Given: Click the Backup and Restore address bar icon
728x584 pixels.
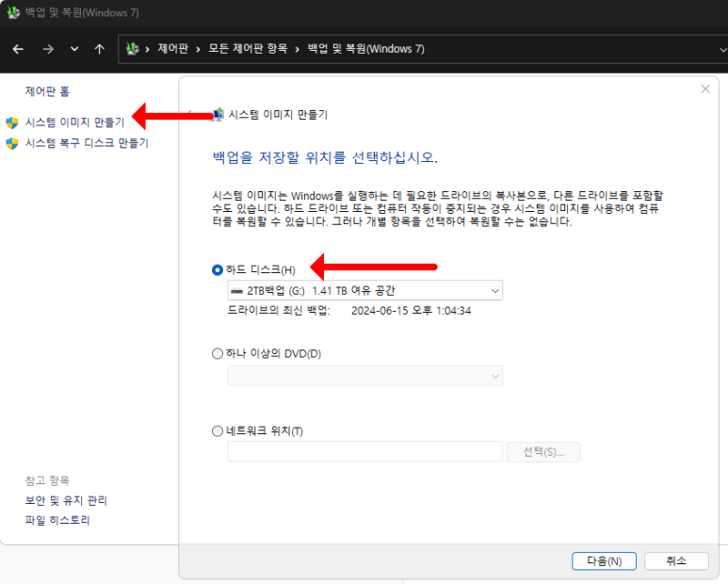Looking at the screenshot, I should pos(133,48).
